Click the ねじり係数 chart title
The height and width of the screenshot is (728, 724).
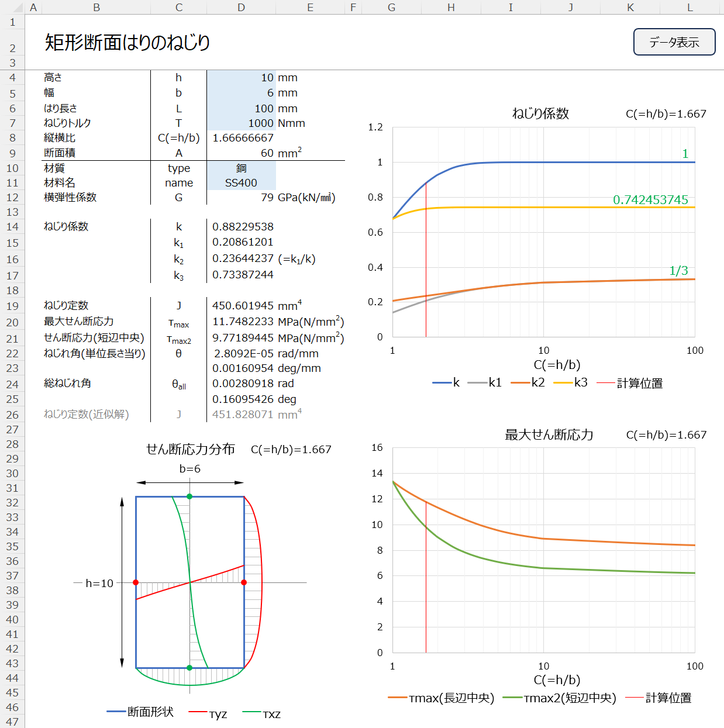point(540,113)
